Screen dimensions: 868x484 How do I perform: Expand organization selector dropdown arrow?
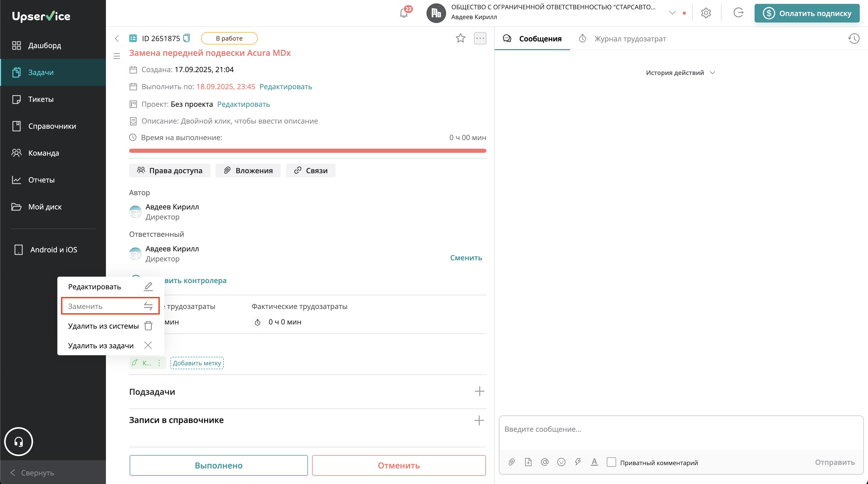[672, 13]
